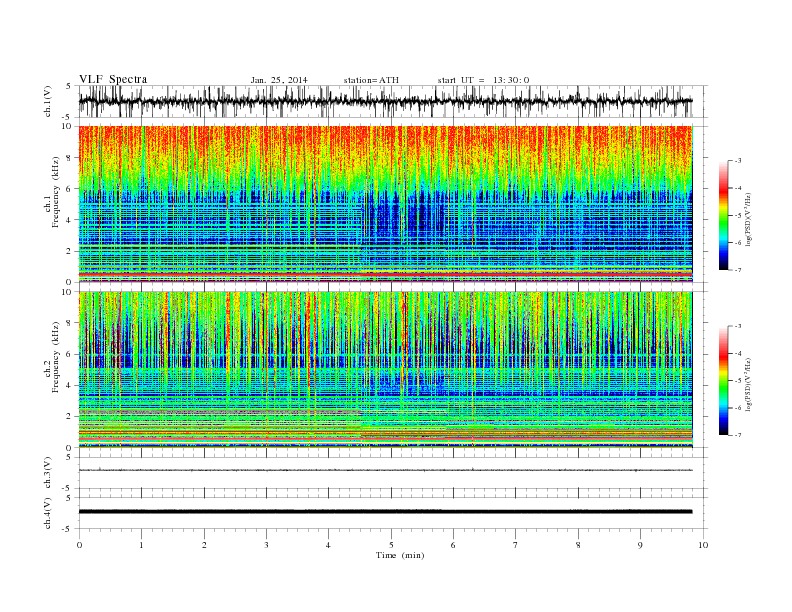The width and height of the screenshot is (792, 612).
Task: Click the "6" kHz tick on ch.1 frequency axis
Action: click(70, 188)
